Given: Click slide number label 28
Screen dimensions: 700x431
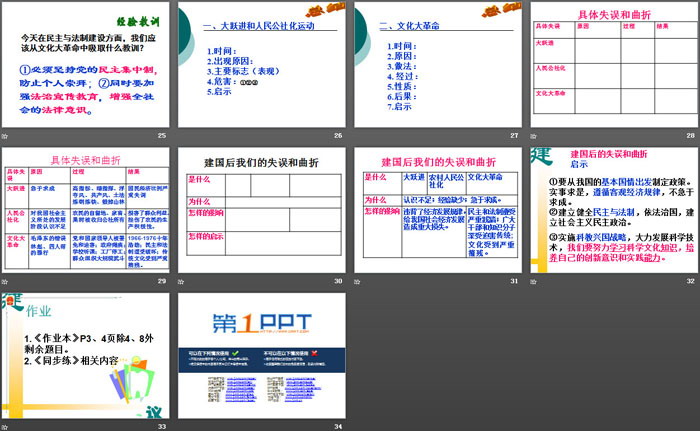Looking at the screenshot, I should pos(691,135).
